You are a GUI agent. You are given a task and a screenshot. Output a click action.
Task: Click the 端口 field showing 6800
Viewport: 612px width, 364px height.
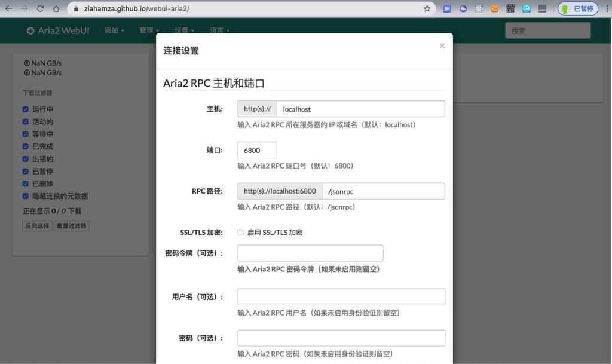click(x=257, y=150)
